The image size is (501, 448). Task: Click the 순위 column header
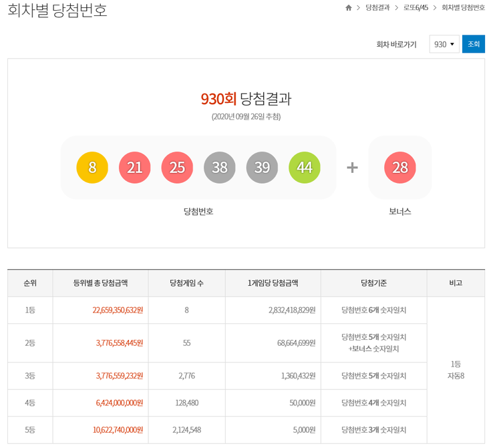coord(30,283)
